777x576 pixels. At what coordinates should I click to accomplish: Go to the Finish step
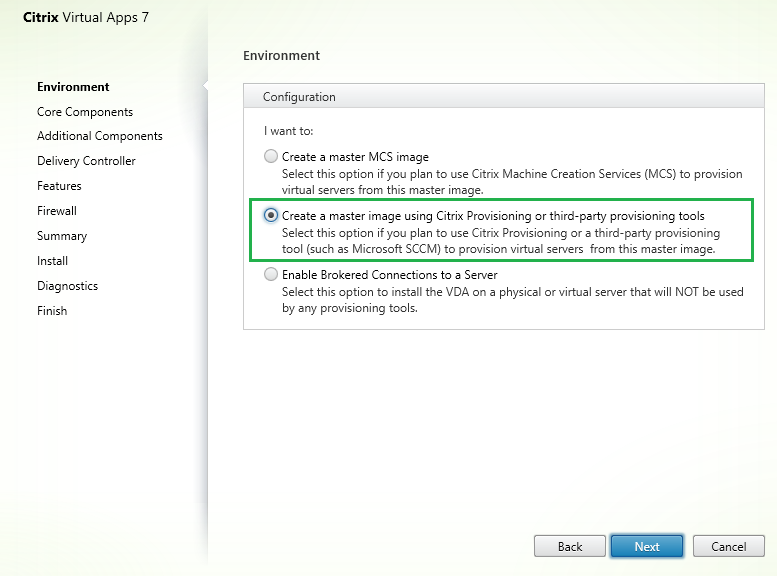click(x=52, y=311)
